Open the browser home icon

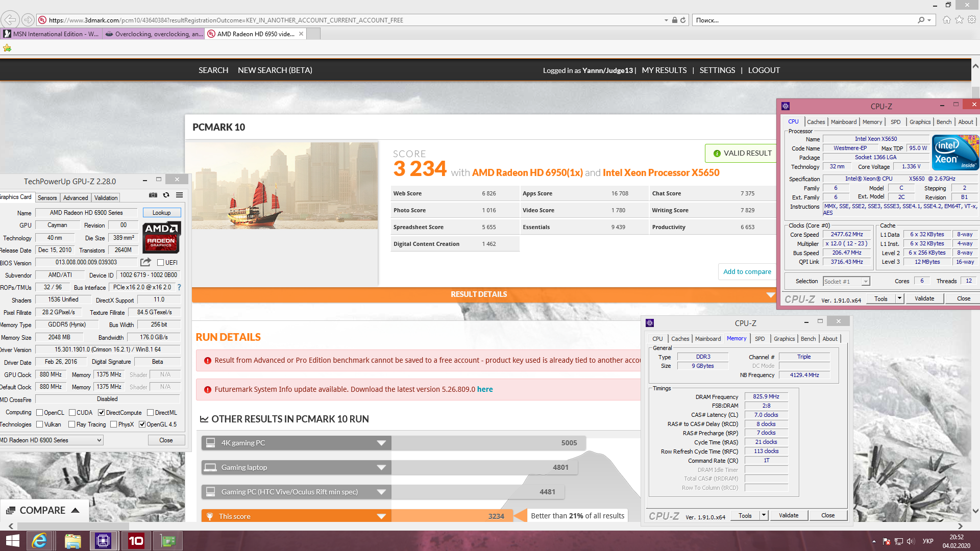pyautogui.click(x=947, y=20)
